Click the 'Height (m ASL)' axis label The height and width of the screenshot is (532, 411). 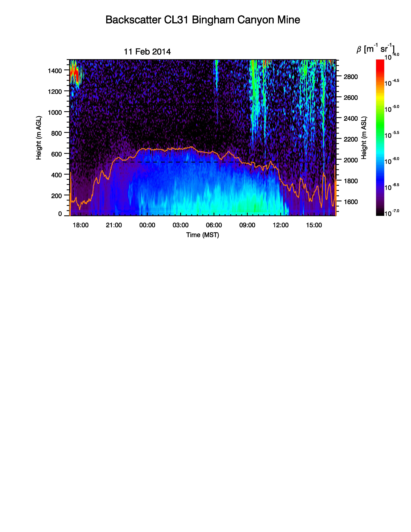click(x=364, y=138)
